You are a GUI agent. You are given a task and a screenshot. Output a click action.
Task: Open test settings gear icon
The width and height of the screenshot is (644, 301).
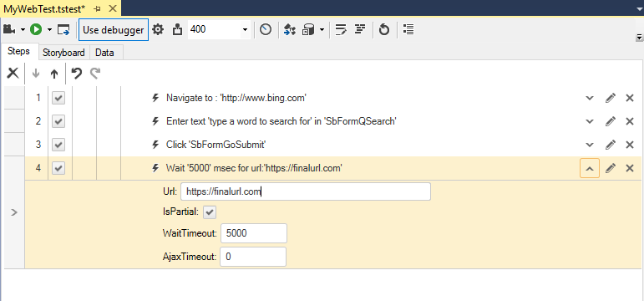tap(158, 29)
